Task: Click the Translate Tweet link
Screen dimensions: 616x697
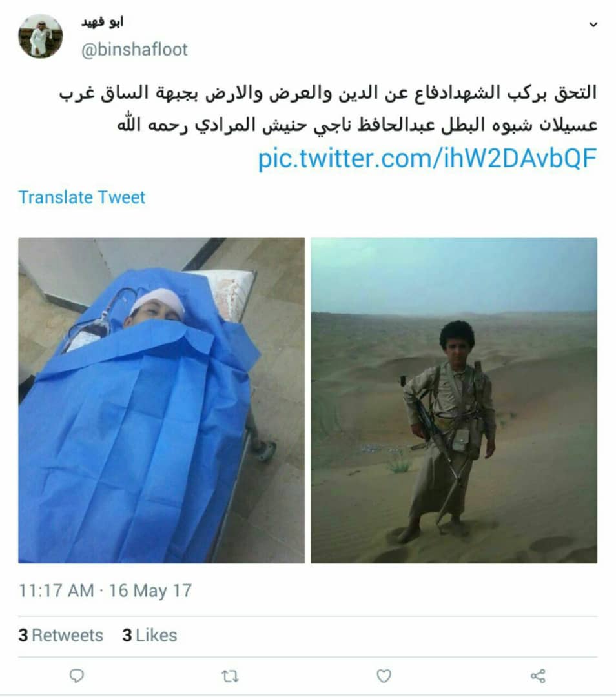Action: point(82,197)
